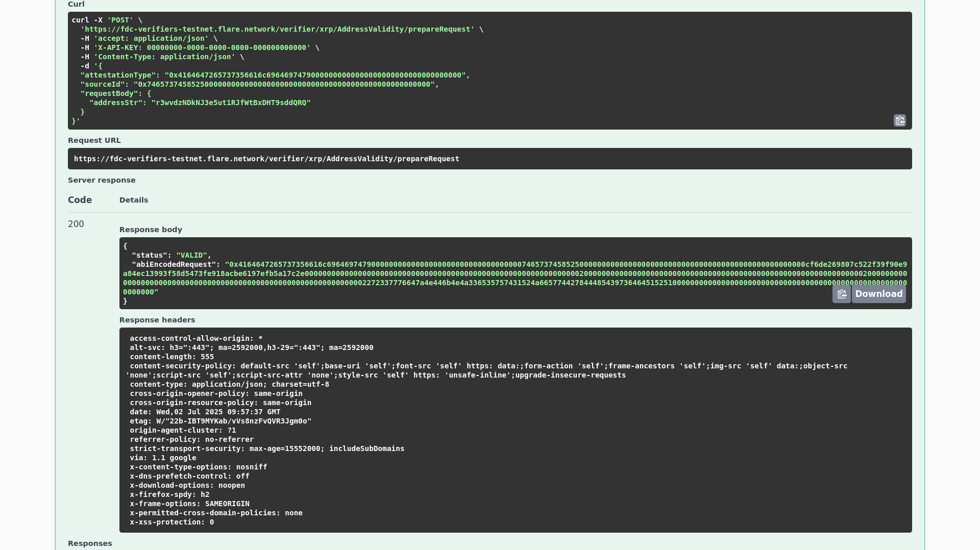Click the strict-transport-security header line

[267, 448]
